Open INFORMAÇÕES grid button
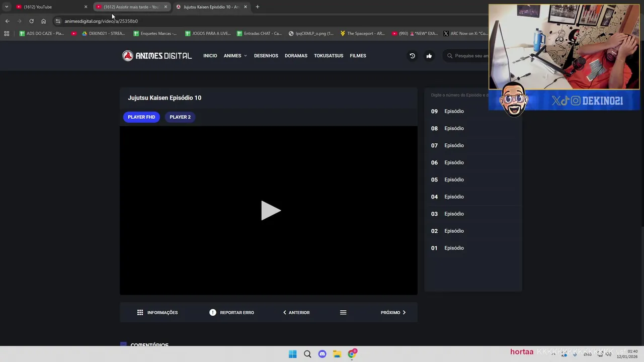This screenshot has height=362, width=644. 157,313
